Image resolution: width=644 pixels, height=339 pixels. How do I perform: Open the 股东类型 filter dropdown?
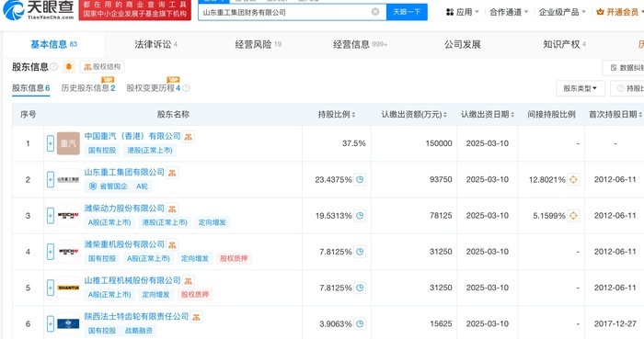(580, 88)
